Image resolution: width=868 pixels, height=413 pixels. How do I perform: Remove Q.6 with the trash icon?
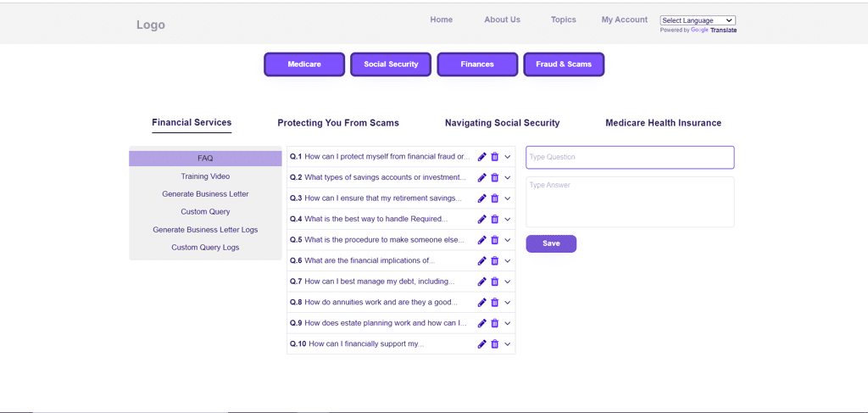[495, 261]
